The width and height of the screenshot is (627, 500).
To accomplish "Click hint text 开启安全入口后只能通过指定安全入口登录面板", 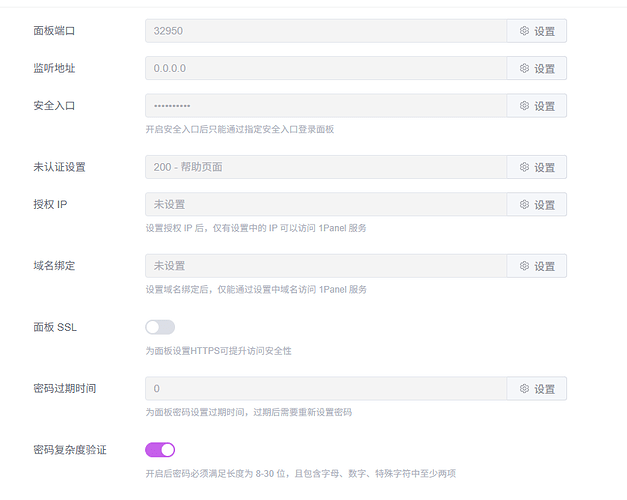I will tap(240, 129).
